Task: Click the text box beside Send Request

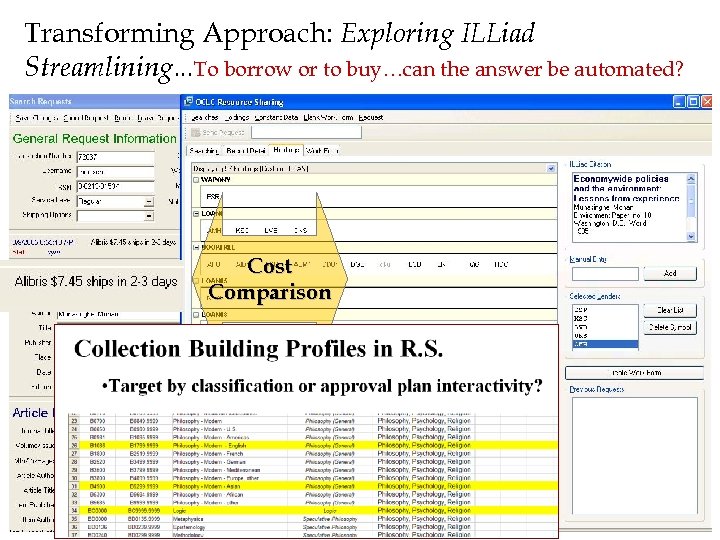Action: click(x=306, y=133)
